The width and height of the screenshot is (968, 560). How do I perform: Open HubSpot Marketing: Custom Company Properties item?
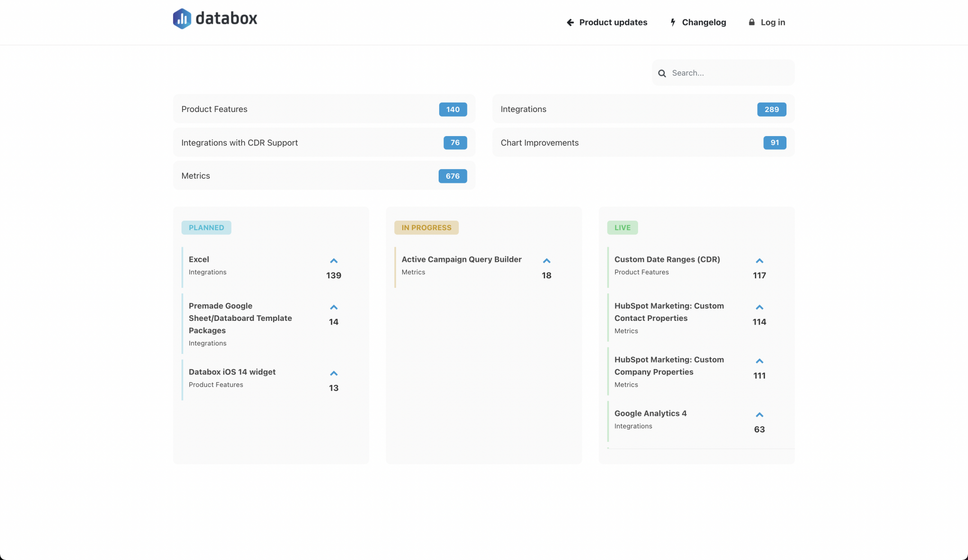coord(669,366)
